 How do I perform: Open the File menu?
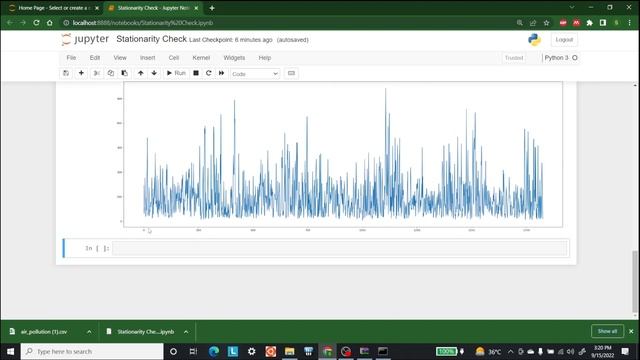click(71, 58)
